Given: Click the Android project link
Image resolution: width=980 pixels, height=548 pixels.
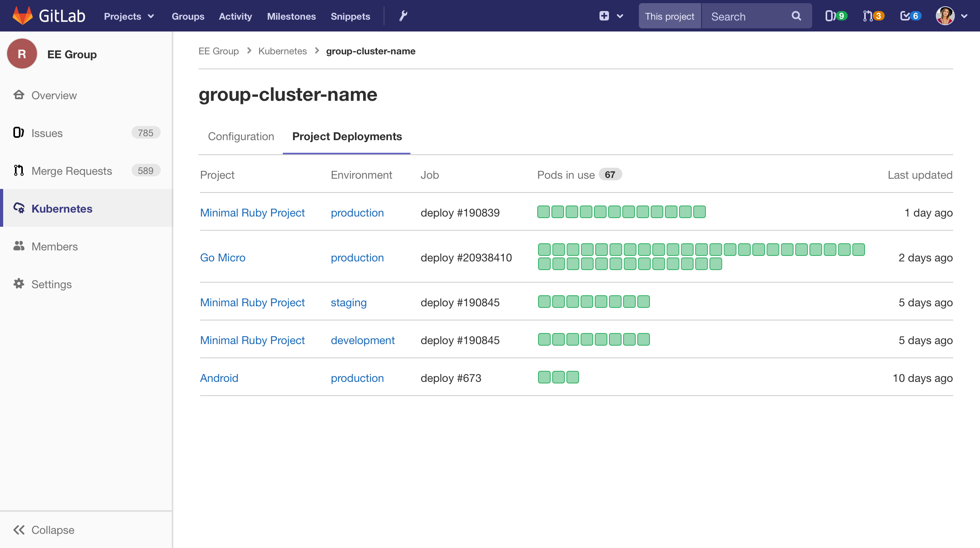Looking at the screenshot, I should click(219, 377).
